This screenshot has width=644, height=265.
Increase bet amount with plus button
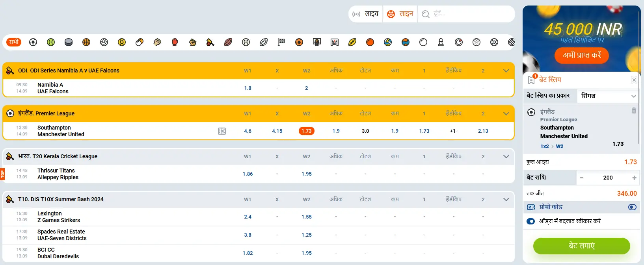click(x=634, y=178)
